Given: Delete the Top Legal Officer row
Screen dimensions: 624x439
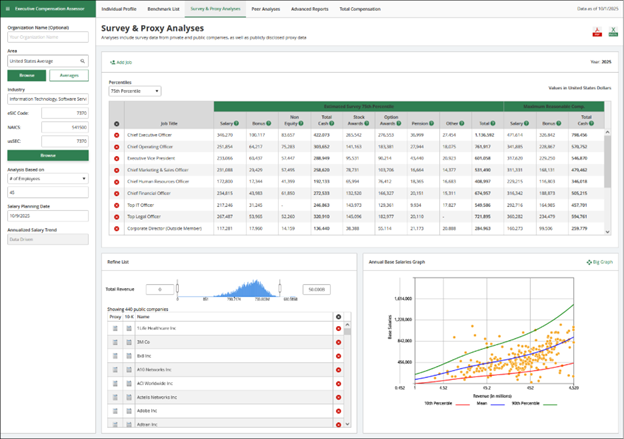Looking at the screenshot, I should point(117,215).
